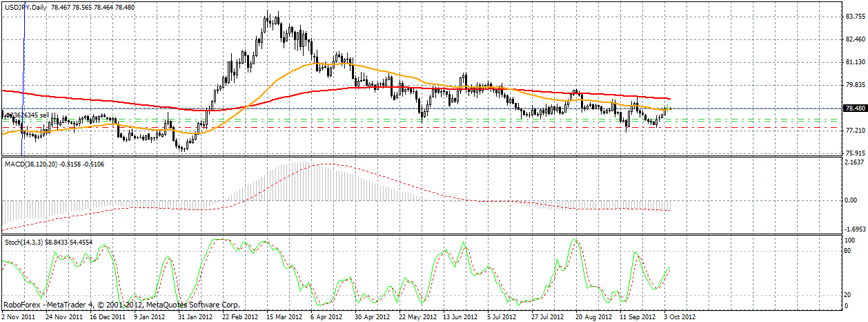Click the current price tag 78.480
Image resolution: width=868 pixels, height=322 pixels.
point(854,108)
